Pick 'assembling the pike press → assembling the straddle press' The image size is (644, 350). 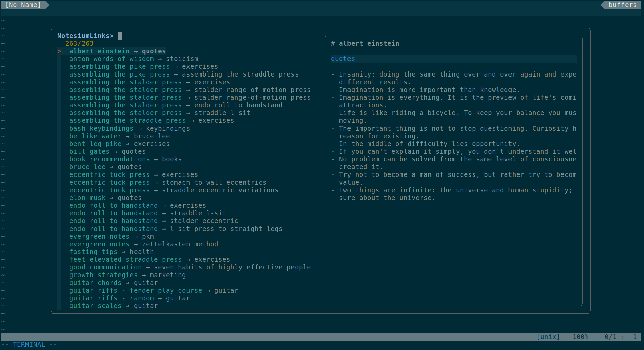(184, 74)
